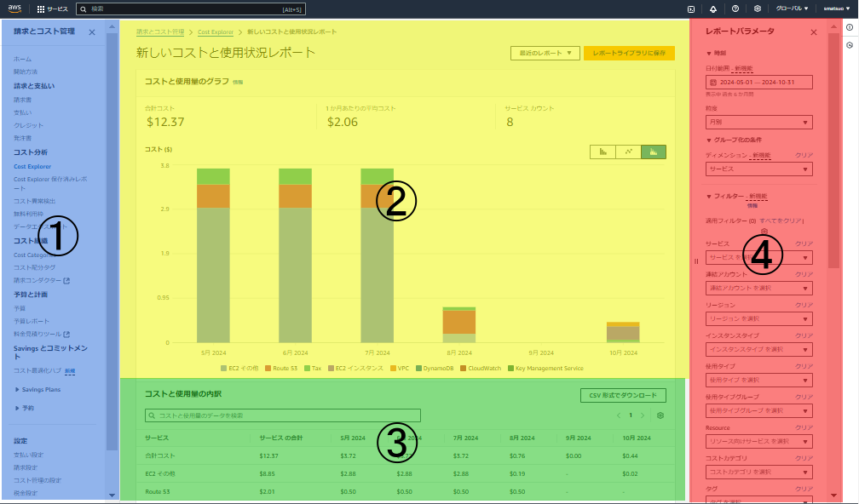This screenshot has width=859, height=504.
Task: Click すべてをクリア filters link
Action: (x=780, y=220)
